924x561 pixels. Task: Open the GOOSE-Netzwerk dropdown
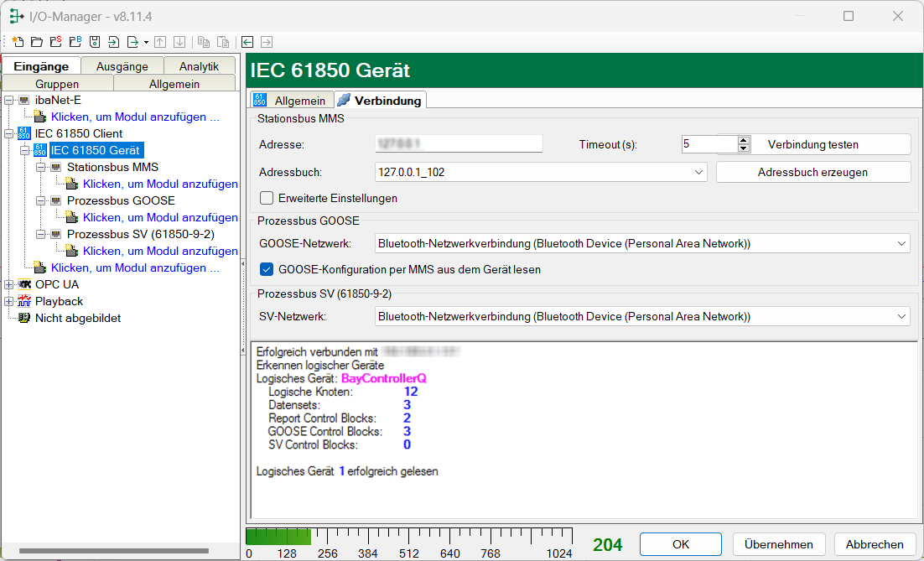901,244
